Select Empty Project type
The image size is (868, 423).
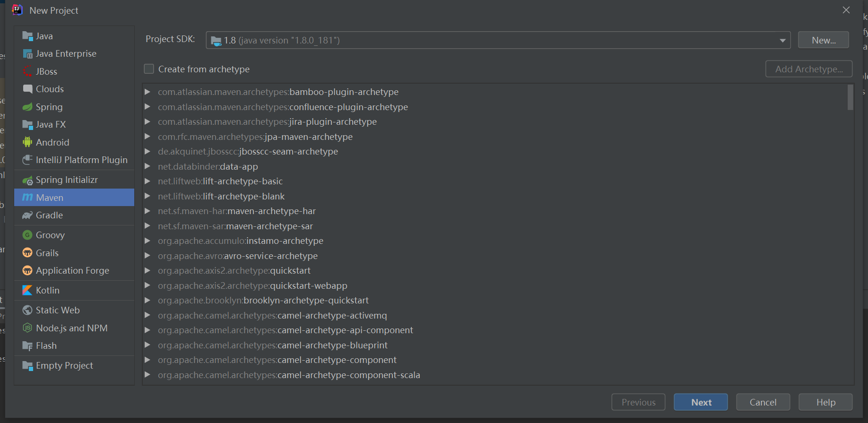[x=74, y=366]
